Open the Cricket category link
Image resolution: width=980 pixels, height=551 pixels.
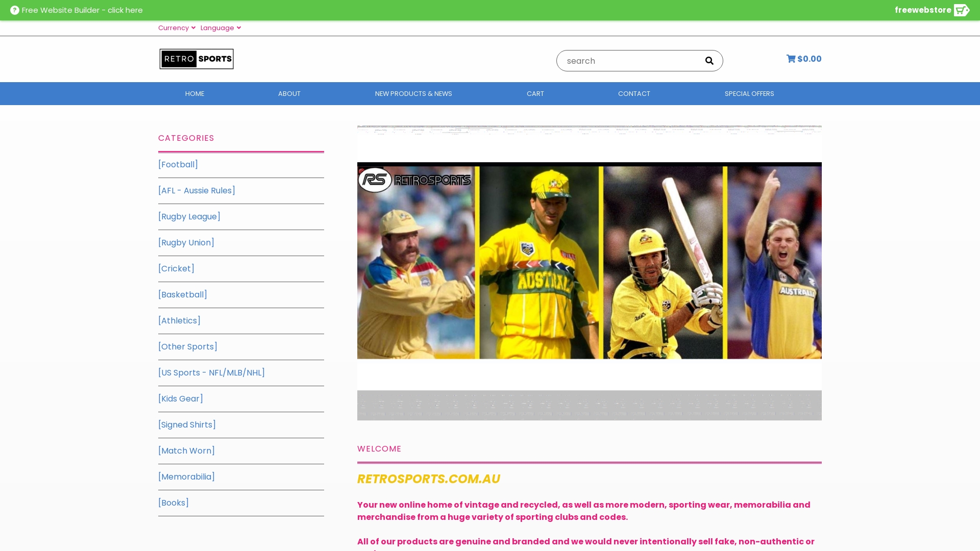coord(176,269)
